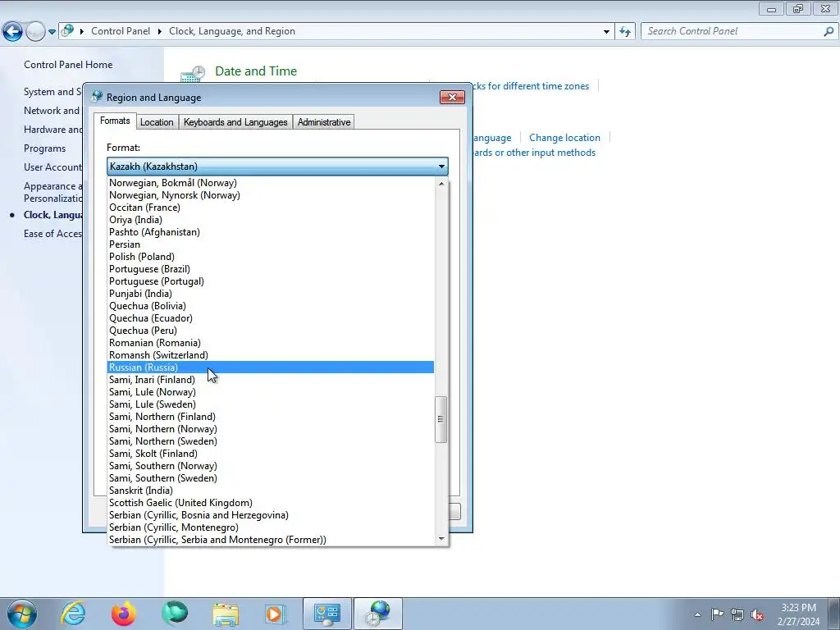Select Pashto (Afghanistan) format
This screenshot has height=630, width=840.
click(271, 232)
